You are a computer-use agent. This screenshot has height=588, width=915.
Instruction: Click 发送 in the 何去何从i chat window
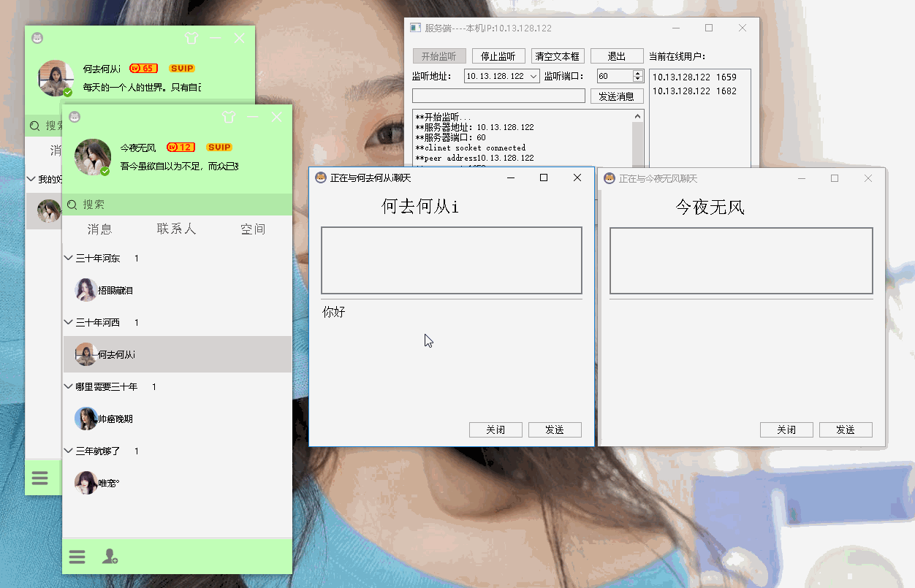tap(555, 429)
